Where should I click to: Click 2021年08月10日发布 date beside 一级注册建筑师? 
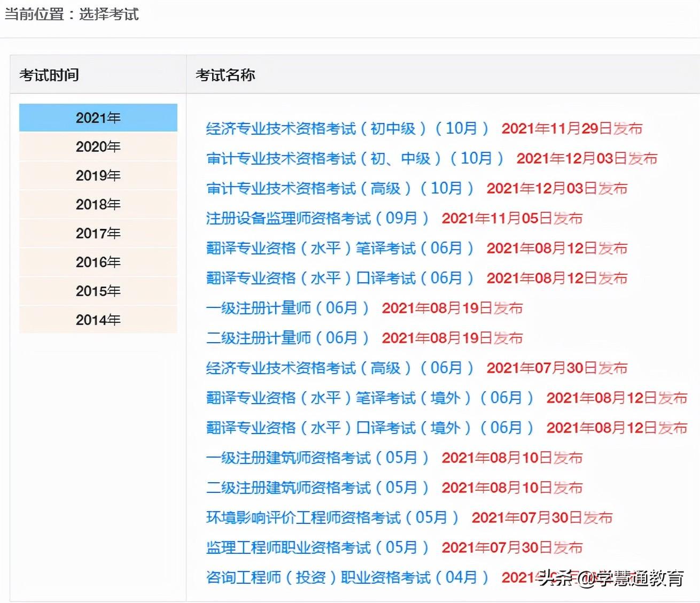tap(512, 458)
